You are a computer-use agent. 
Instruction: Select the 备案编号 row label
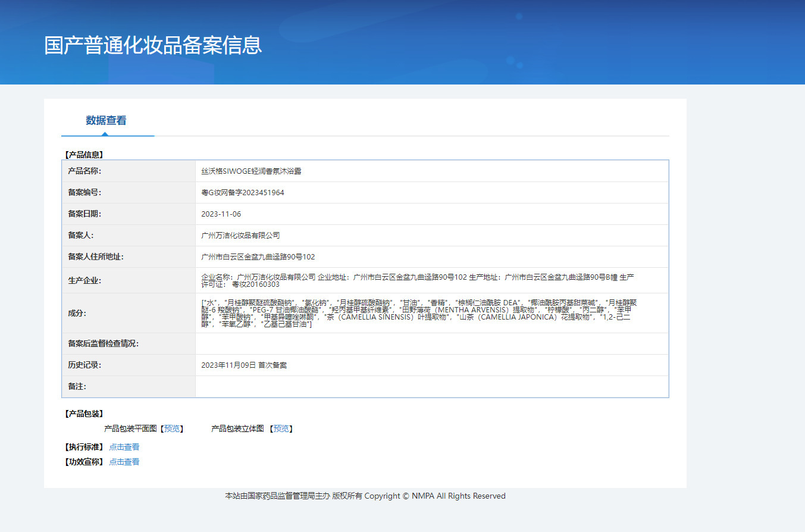85,193
